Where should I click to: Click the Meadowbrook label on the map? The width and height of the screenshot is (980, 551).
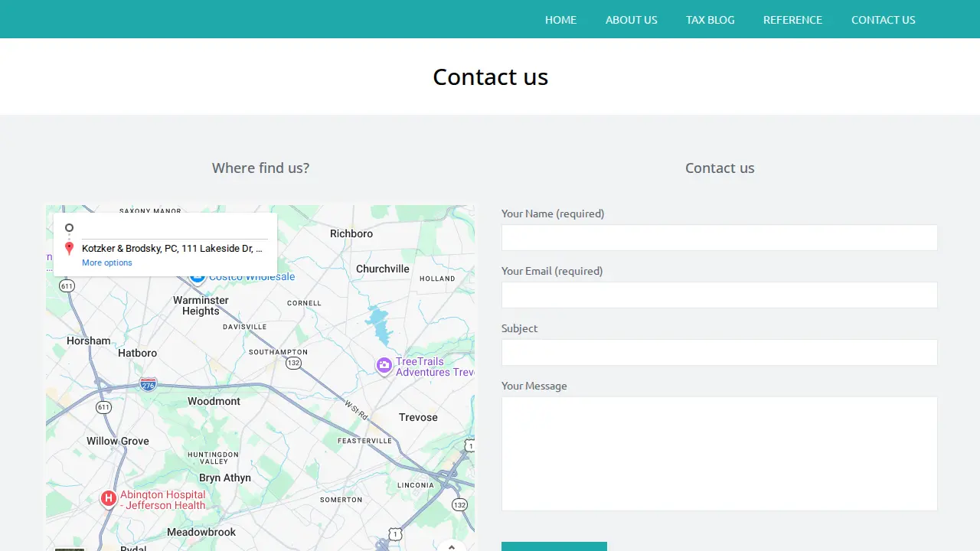[x=201, y=532]
